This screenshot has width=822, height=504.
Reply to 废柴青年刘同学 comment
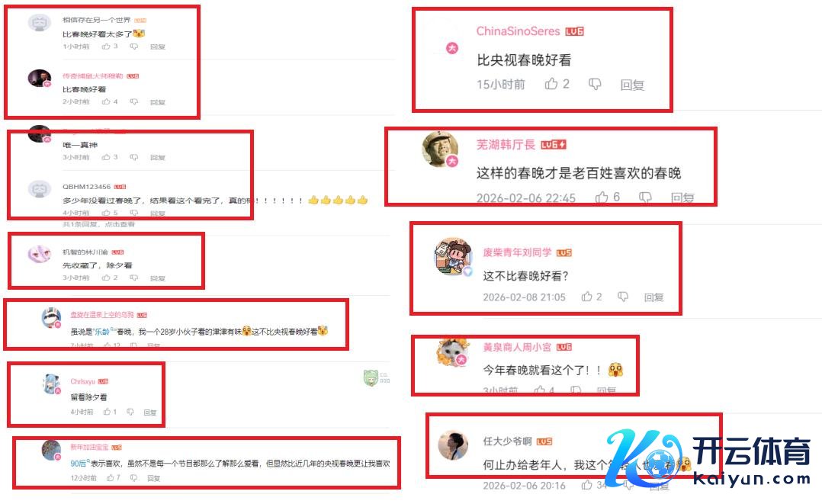click(653, 297)
